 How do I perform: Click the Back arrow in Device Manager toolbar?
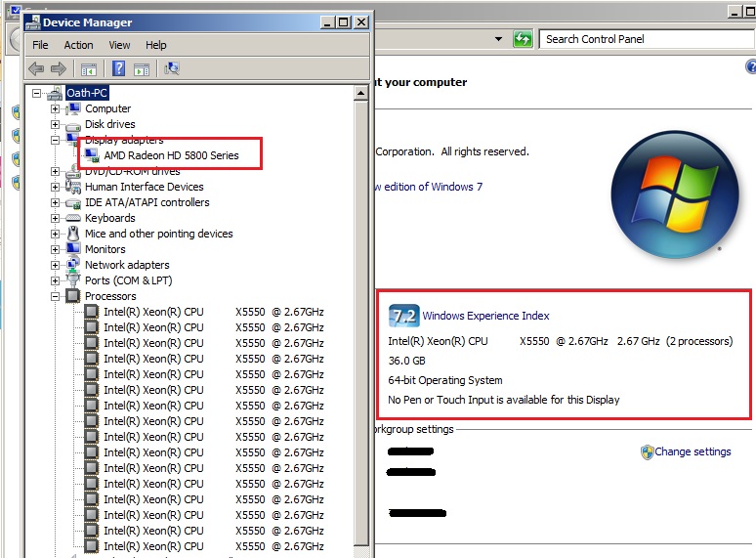pyautogui.click(x=36, y=68)
